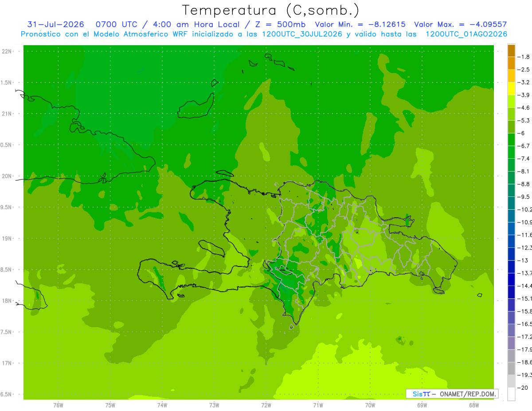Click the '22N' latitude axis label
This screenshot has width=532, height=411.
(7, 51)
